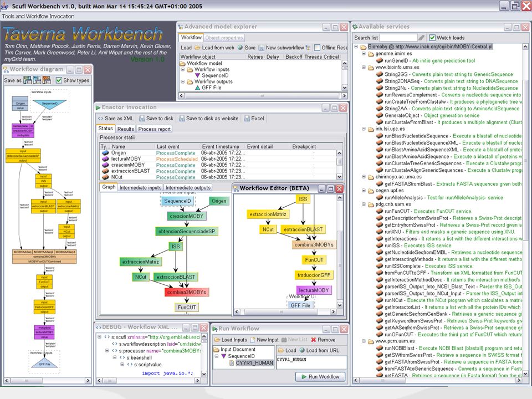Viewport: 532px width, 399px height.
Task: Click the purple triangle icon beside SequenceID in model explorer
Action: [197, 75]
